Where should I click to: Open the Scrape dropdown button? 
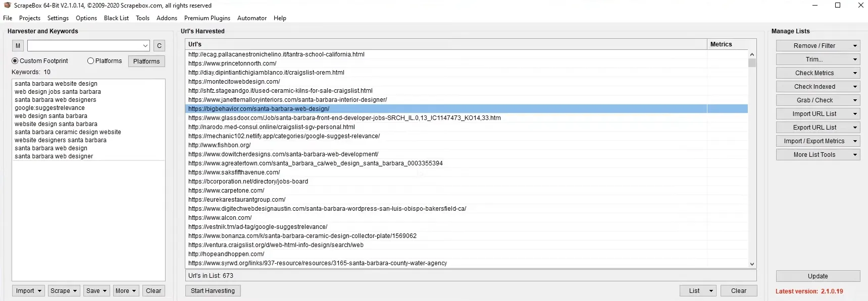pyautogui.click(x=63, y=291)
